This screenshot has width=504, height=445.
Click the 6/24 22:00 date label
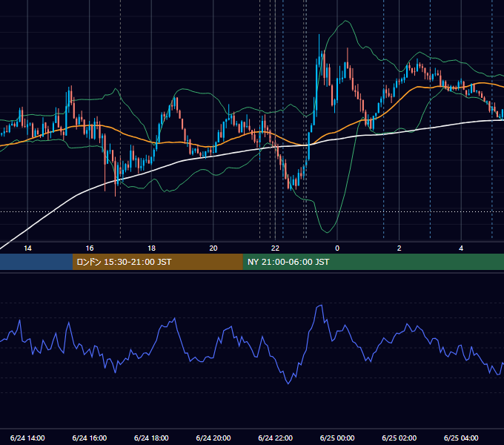click(x=275, y=438)
